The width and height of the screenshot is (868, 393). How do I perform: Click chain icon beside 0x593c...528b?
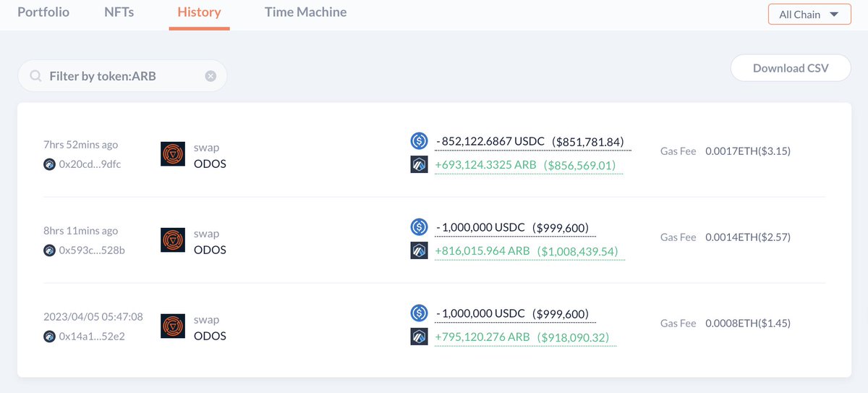[49, 250]
